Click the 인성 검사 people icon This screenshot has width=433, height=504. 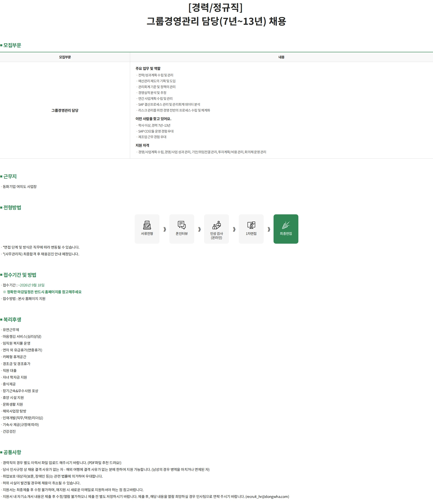[x=216, y=225]
